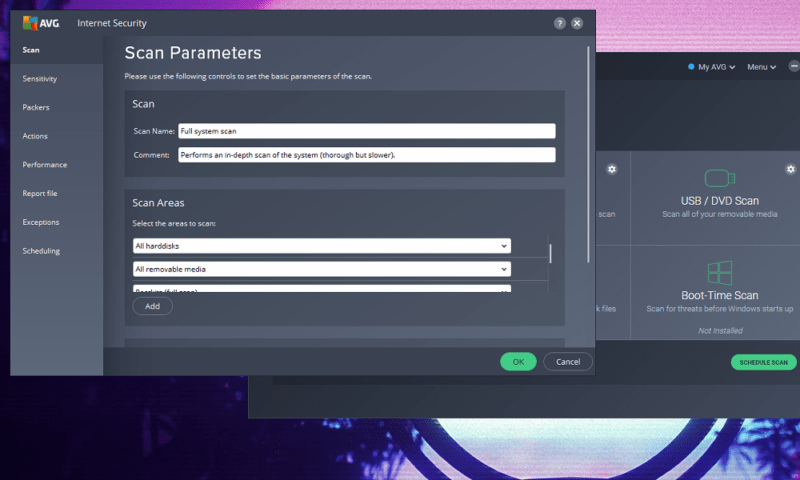Confirm settings with the OK button
Image resolution: width=800 pixels, height=480 pixels.
coord(518,362)
